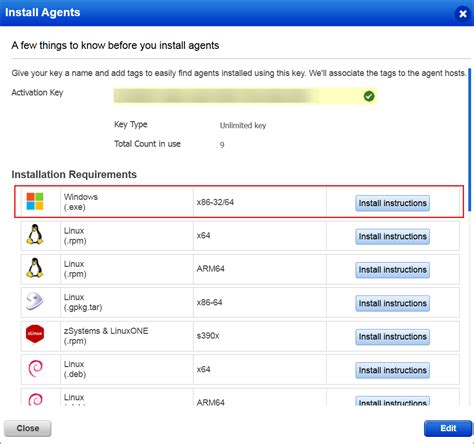Image resolution: width=474 pixels, height=444 pixels.
Task: Click the Tux penguin icon for Linux x64 rpm
Action: point(35,234)
